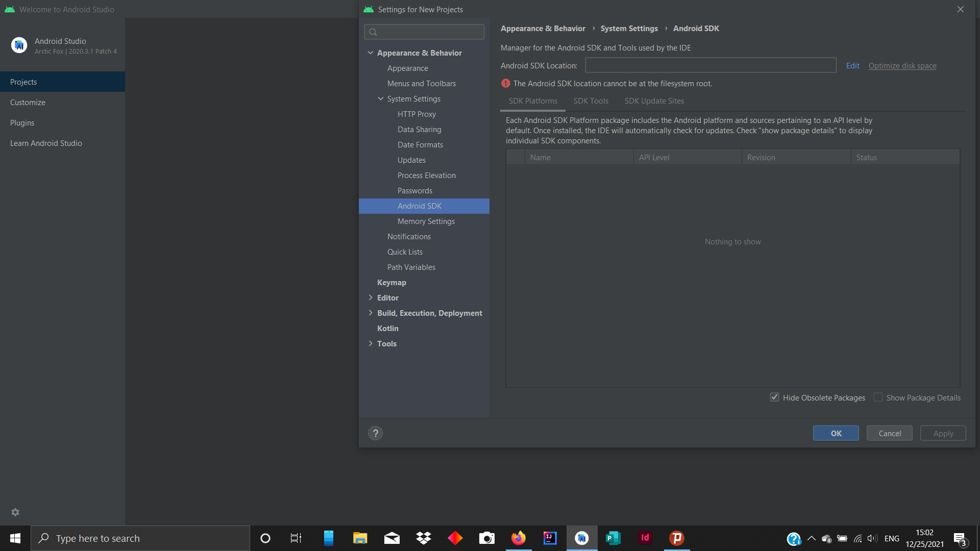The width and height of the screenshot is (980, 551).
Task: Expand Build, Execution, Deployment section
Action: click(x=371, y=313)
